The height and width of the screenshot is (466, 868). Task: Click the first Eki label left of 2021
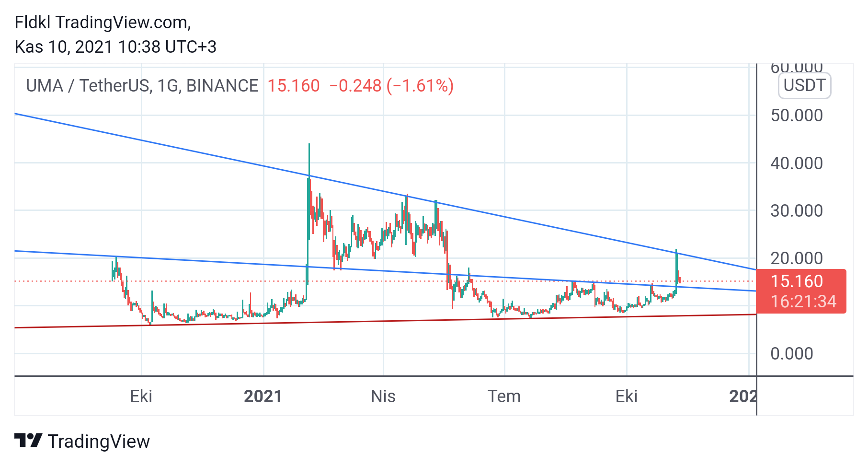[141, 396]
